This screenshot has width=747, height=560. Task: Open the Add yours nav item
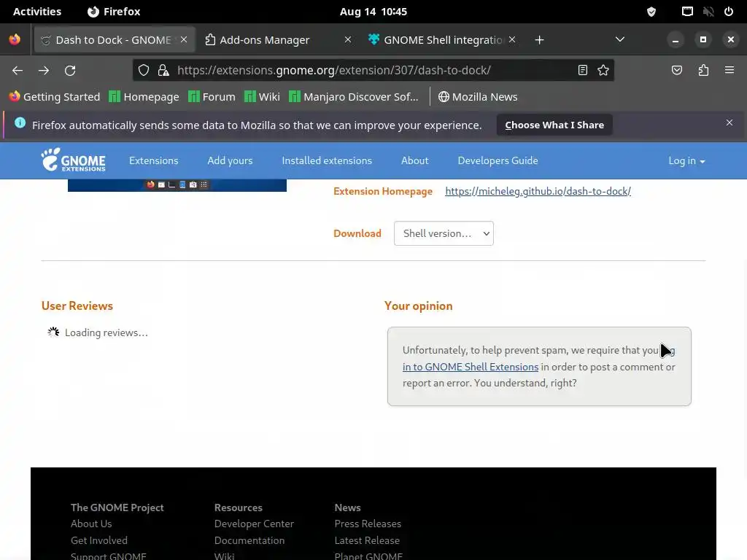pyautogui.click(x=230, y=160)
